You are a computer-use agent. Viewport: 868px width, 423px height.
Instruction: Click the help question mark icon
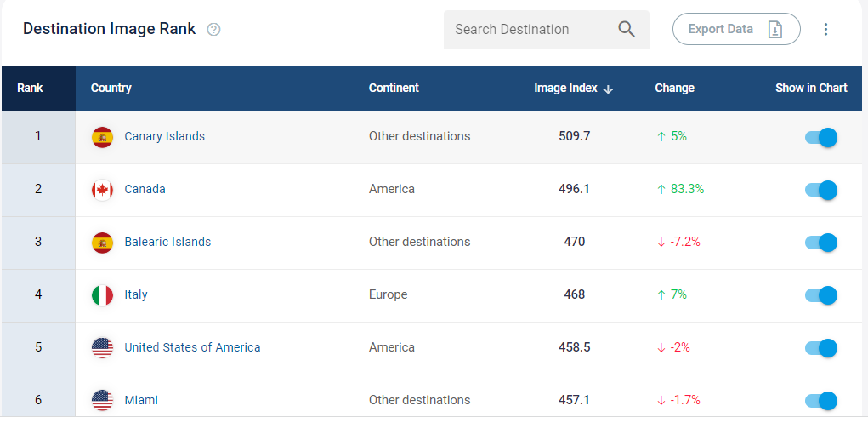click(213, 30)
